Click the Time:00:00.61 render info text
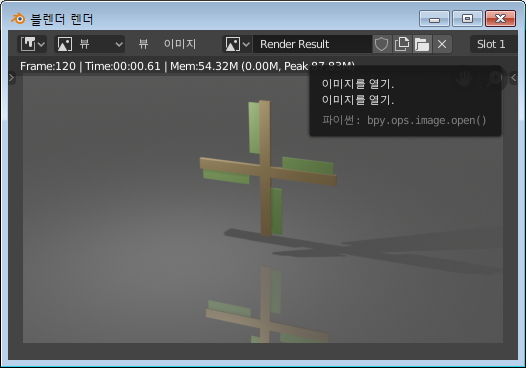 123,66
